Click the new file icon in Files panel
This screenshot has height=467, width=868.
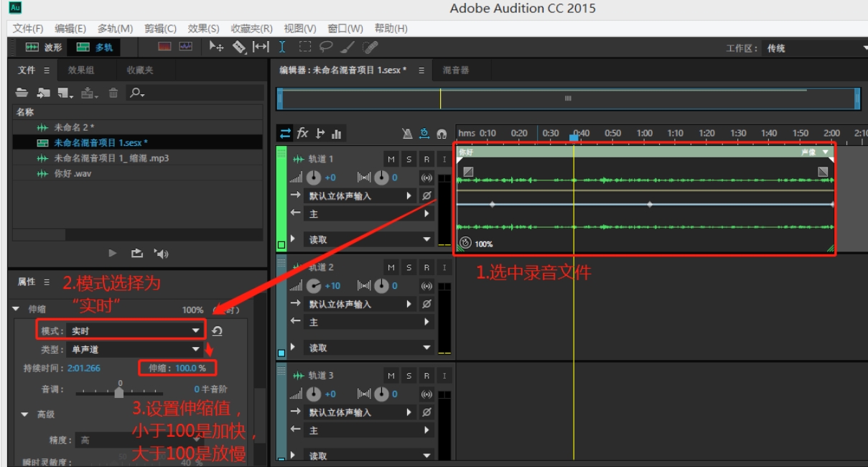point(66,93)
